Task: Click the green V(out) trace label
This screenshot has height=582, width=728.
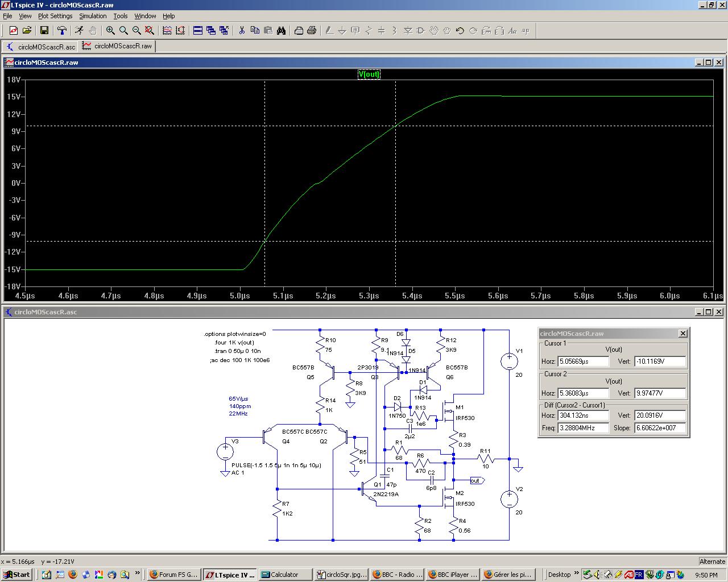Action: pos(369,74)
